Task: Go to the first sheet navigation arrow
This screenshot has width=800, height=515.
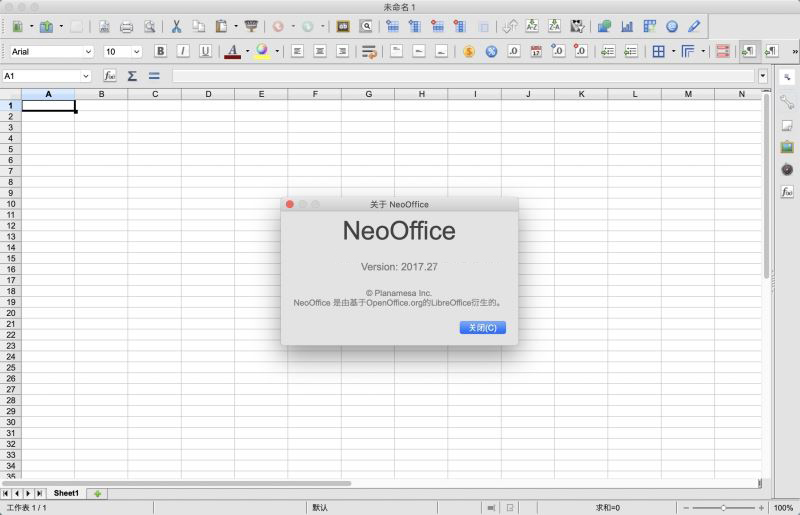Action: [6, 494]
